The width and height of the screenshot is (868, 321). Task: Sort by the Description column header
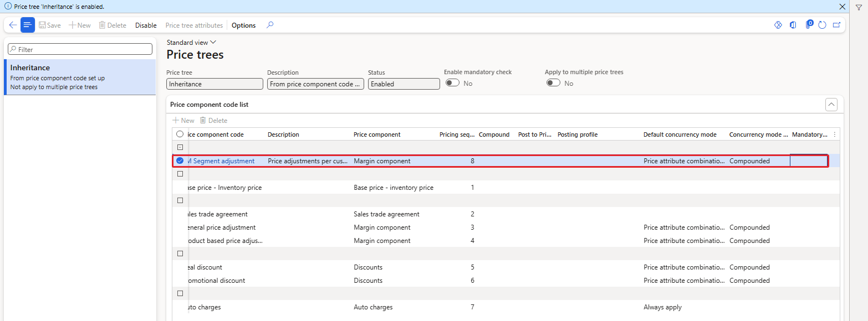pyautogui.click(x=283, y=134)
